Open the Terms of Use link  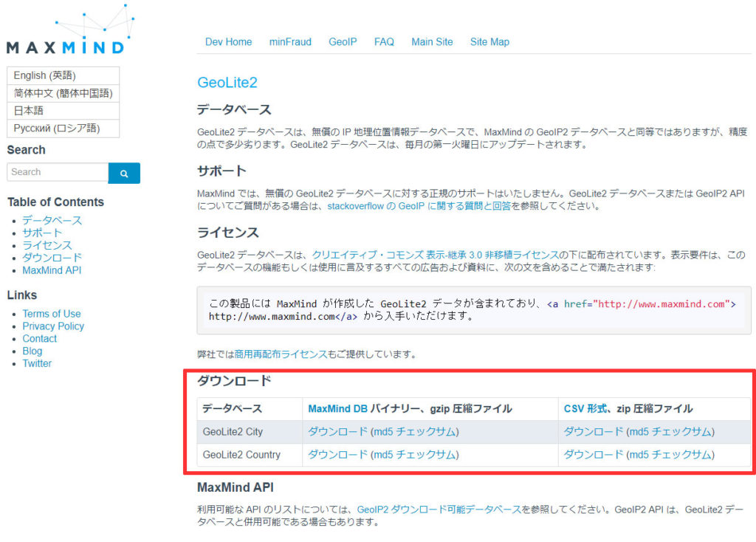click(52, 314)
